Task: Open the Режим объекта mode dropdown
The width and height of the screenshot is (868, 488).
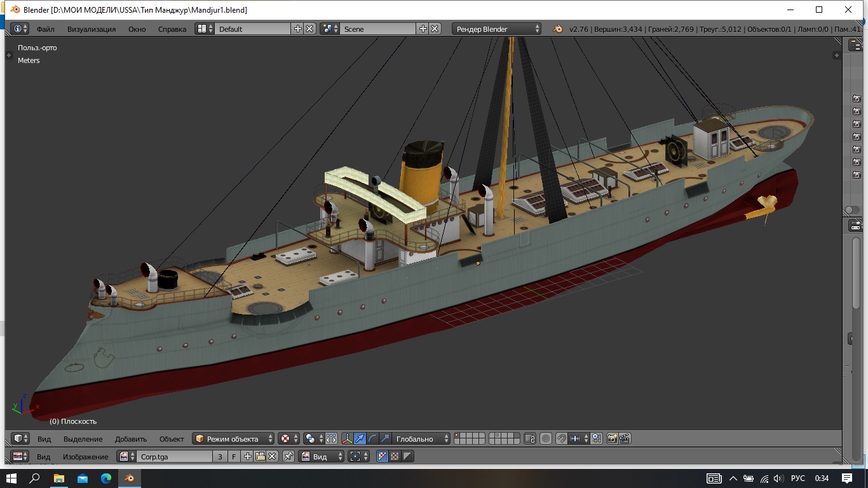Action: pyautogui.click(x=233, y=438)
